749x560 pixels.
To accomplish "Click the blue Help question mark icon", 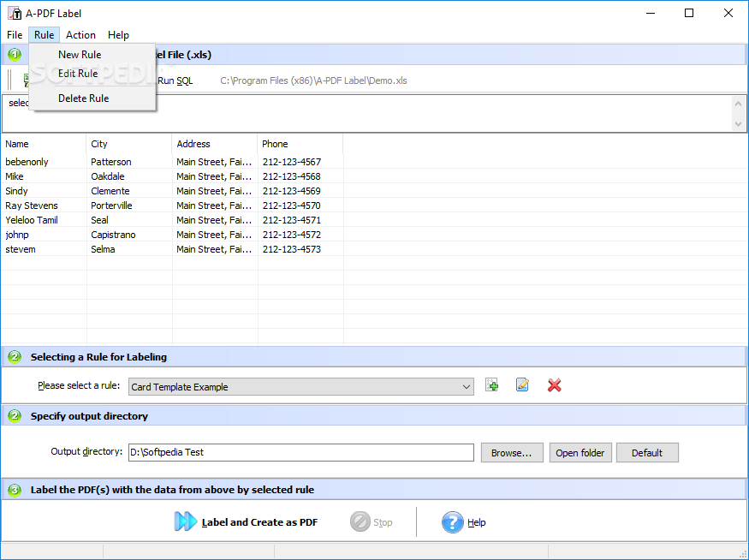I will 452,521.
